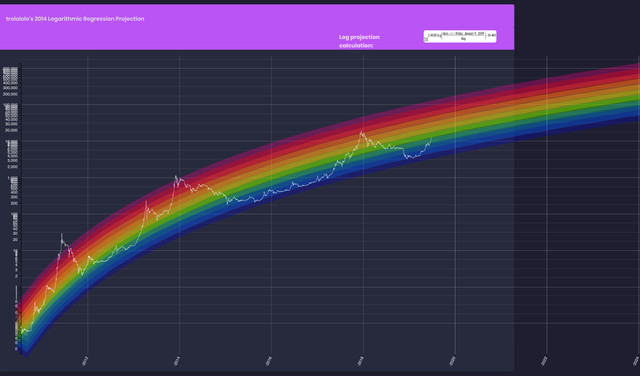
Task: Click the Log projection calculation formula box
Action: coord(460,36)
